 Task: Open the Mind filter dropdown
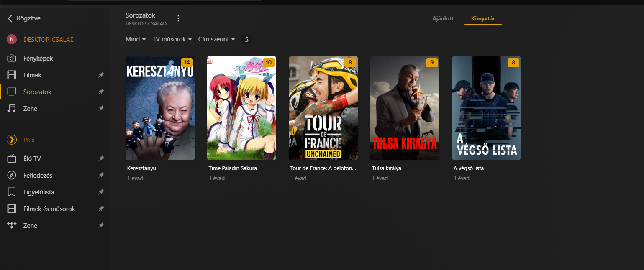coord(136,39)
